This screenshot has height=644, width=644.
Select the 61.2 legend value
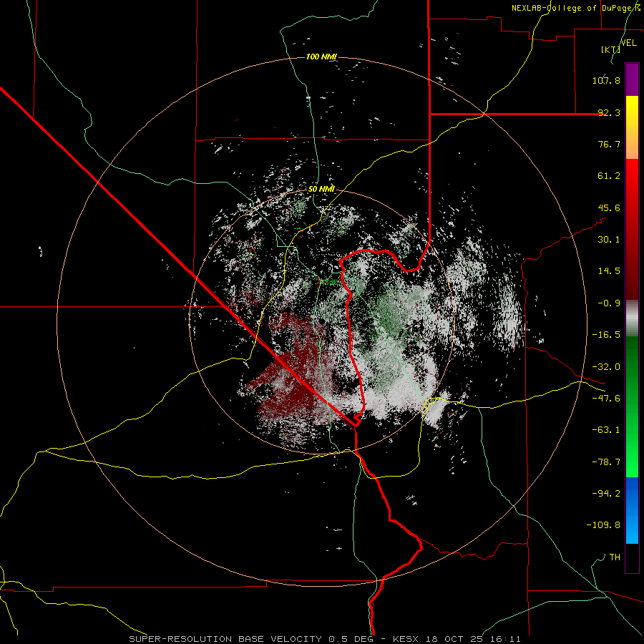(609, 176)
